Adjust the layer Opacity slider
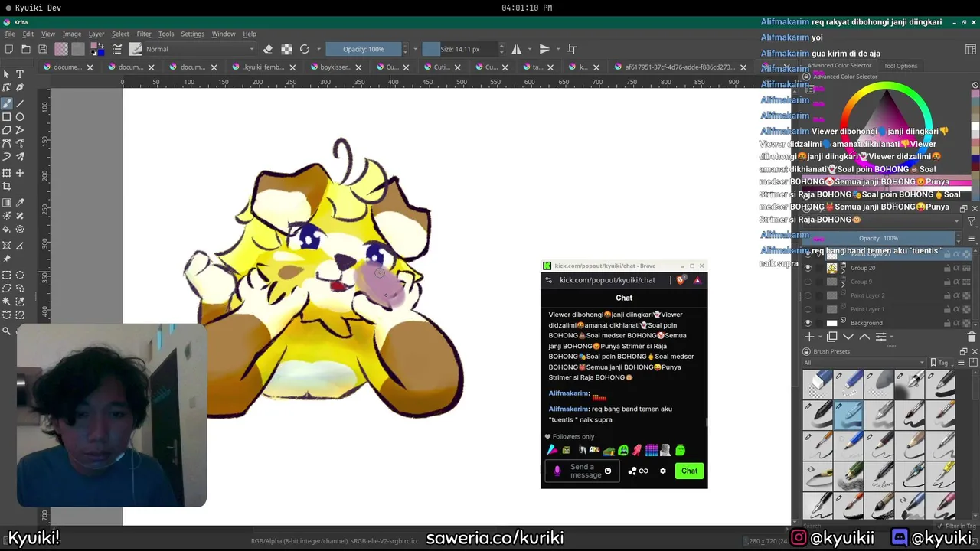The height and width of the screenshot is (551, 980). (878, 238)
